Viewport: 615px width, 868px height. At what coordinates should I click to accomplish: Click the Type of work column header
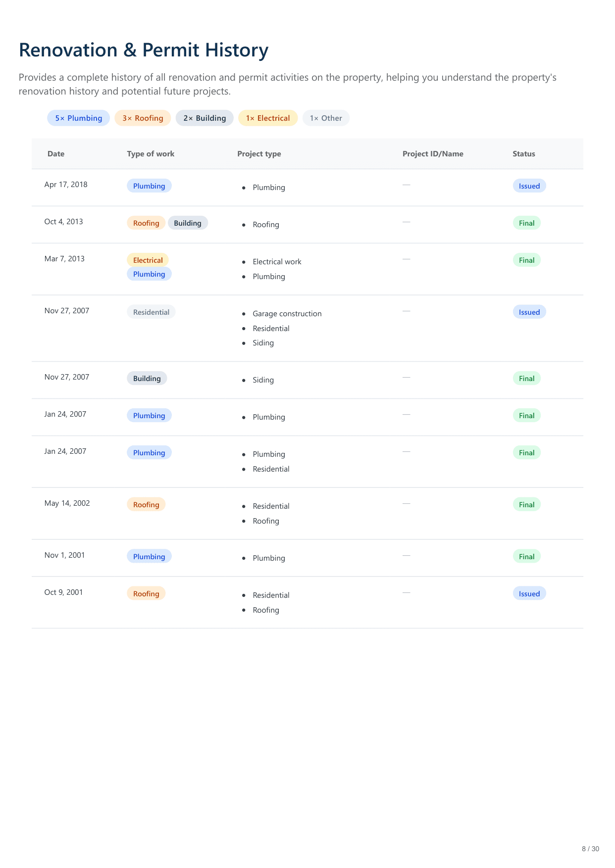pyautogui.click(x=151, y=154)
